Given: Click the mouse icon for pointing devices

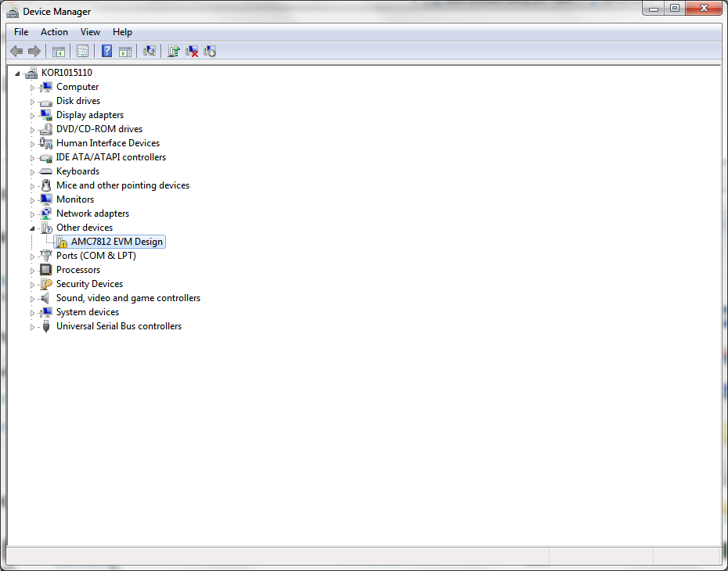Looking at the screenshot, I should [x=46, y=185].
